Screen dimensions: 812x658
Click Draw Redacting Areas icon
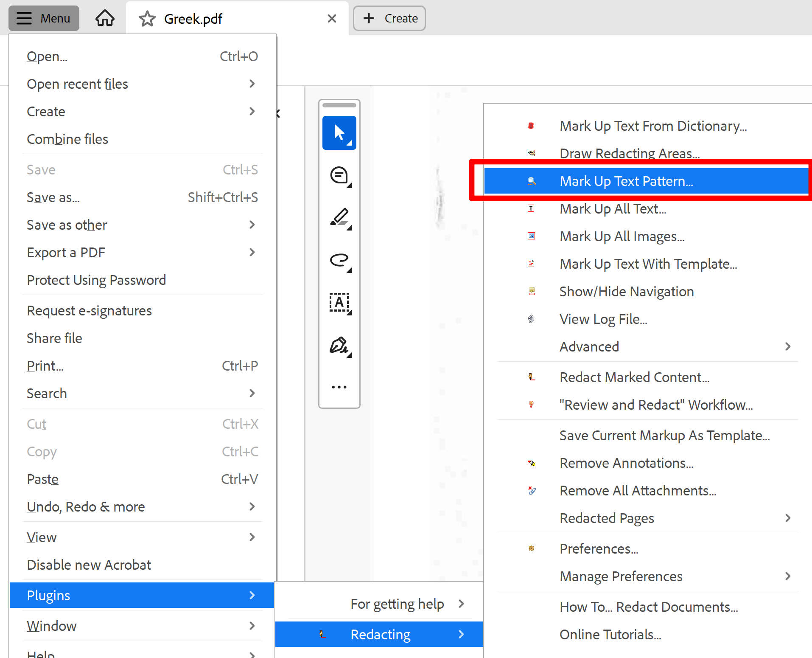[531, 153]
